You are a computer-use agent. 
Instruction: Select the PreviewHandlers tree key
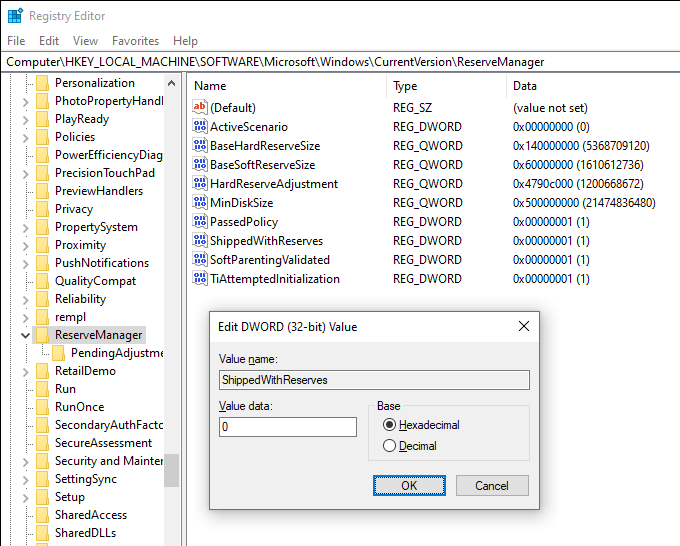(x=98, y=191)
